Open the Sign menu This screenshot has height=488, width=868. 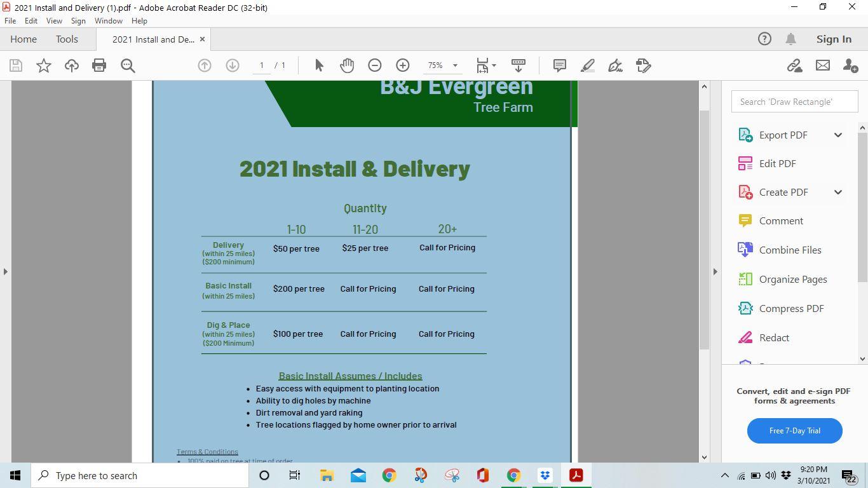(78, 21)
